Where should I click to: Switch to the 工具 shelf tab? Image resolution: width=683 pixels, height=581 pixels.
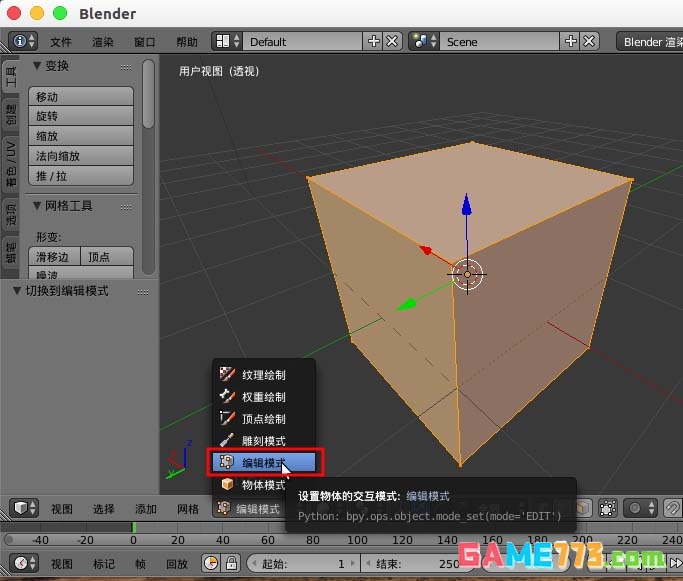click(10, 76)
